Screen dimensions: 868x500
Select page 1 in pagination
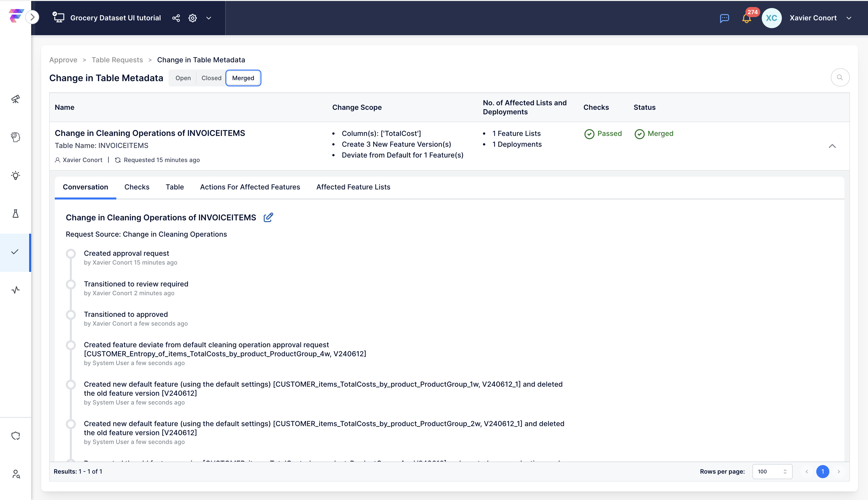[x=822, y=472]
